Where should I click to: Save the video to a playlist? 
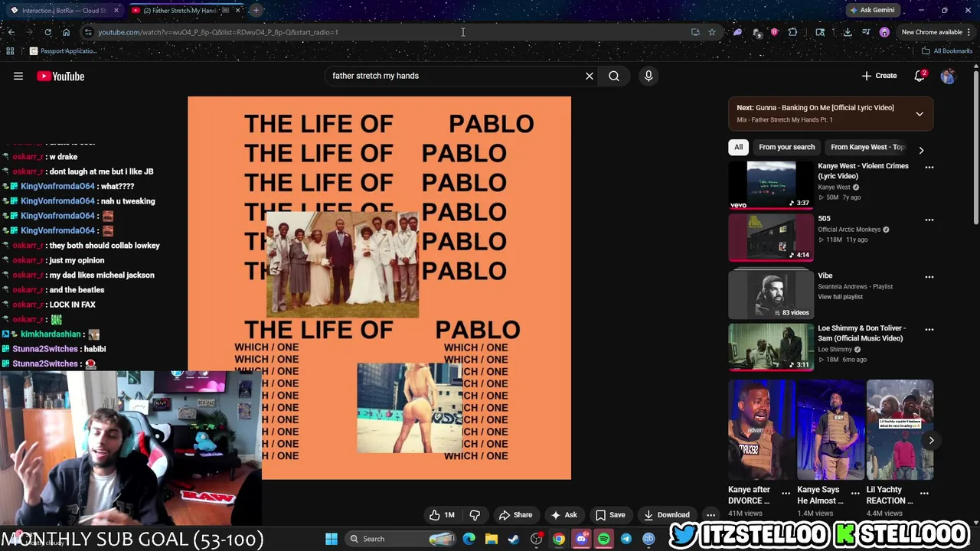[x=610, y=515]
